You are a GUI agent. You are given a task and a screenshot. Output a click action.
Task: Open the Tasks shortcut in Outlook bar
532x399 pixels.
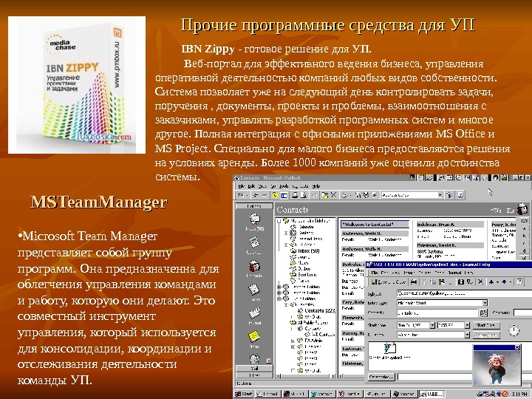[254, 292]
